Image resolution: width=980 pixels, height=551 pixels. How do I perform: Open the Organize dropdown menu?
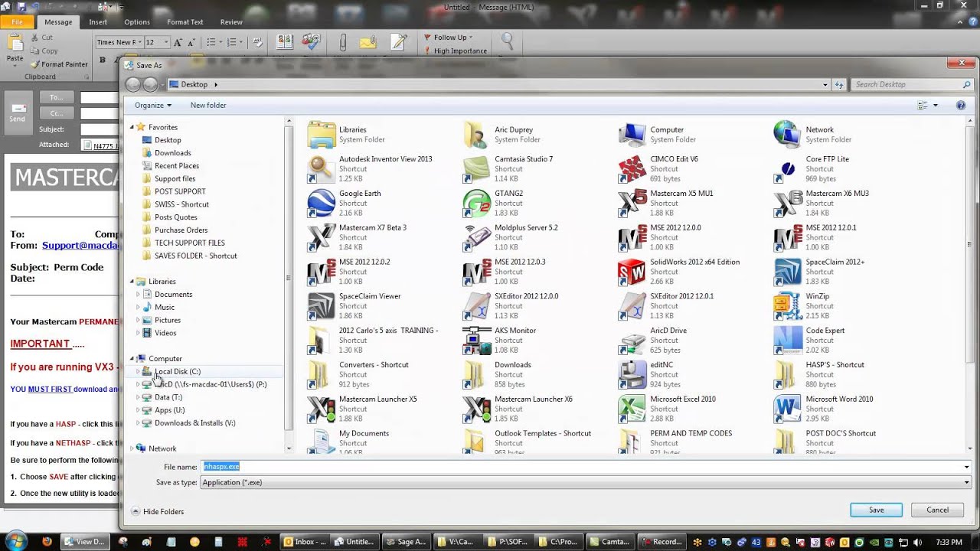coord(153,105)
